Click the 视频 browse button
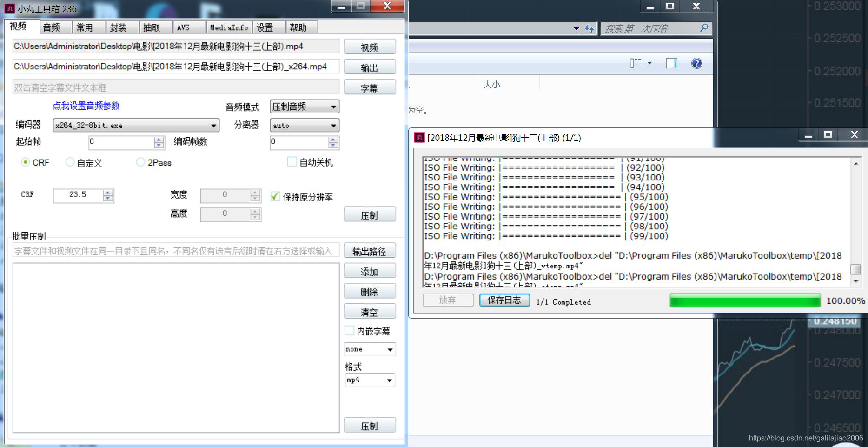Image resolution: width=868 pixels, height=447 pixels. pos(370,47)
